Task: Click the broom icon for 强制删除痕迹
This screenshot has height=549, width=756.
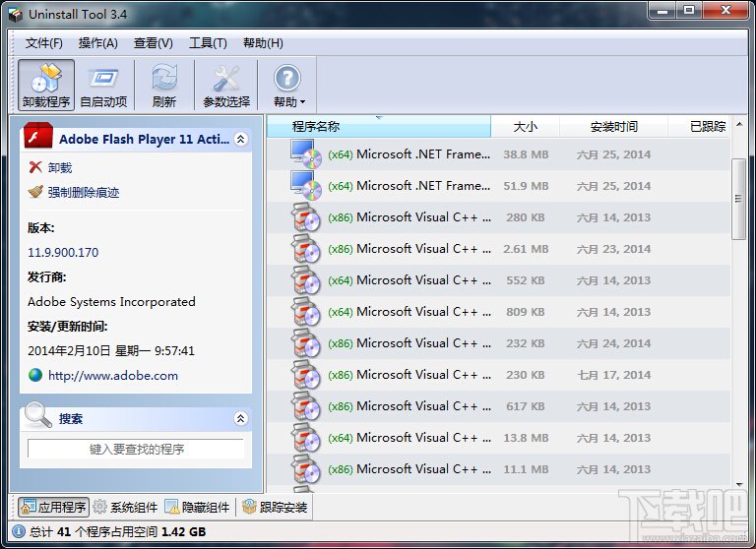Action: 35,192
